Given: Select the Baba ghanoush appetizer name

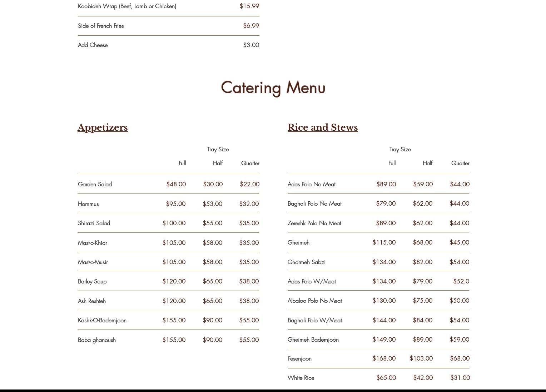Looking at the screenshot, I should click(x=97, y=340).
